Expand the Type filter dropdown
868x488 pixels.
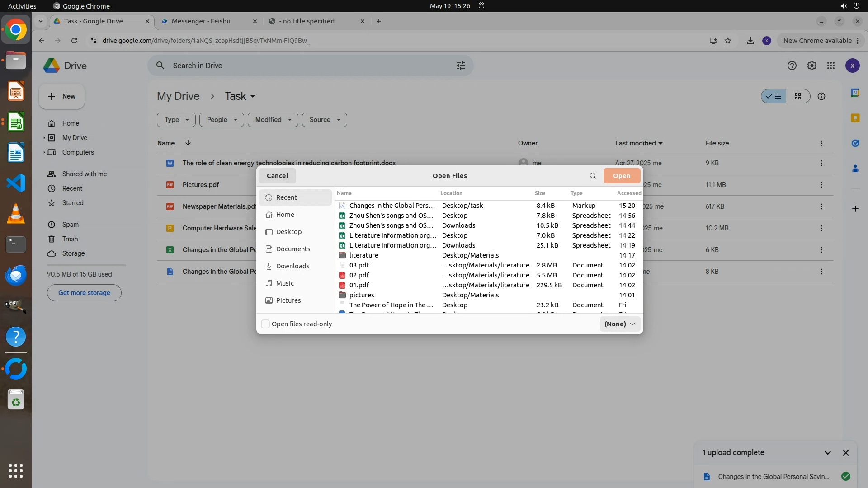point(176,120)
